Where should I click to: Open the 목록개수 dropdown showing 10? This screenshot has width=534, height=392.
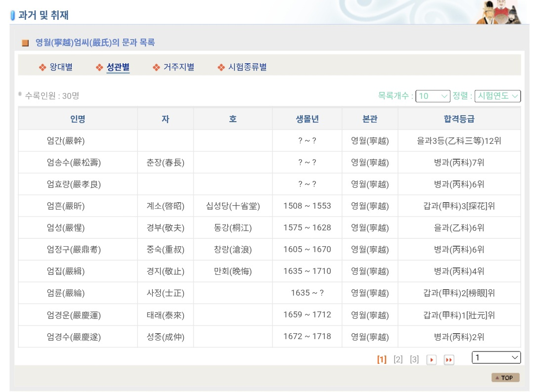point(433,96)
